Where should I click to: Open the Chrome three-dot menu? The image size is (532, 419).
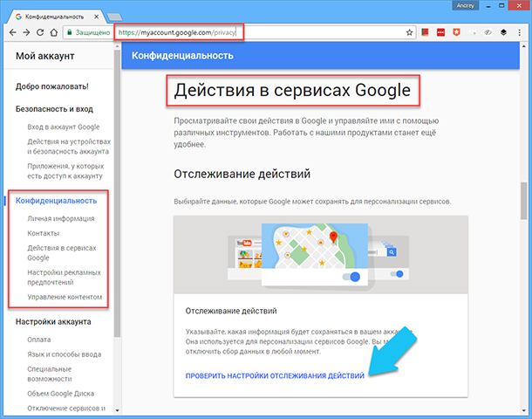(519, 32)
